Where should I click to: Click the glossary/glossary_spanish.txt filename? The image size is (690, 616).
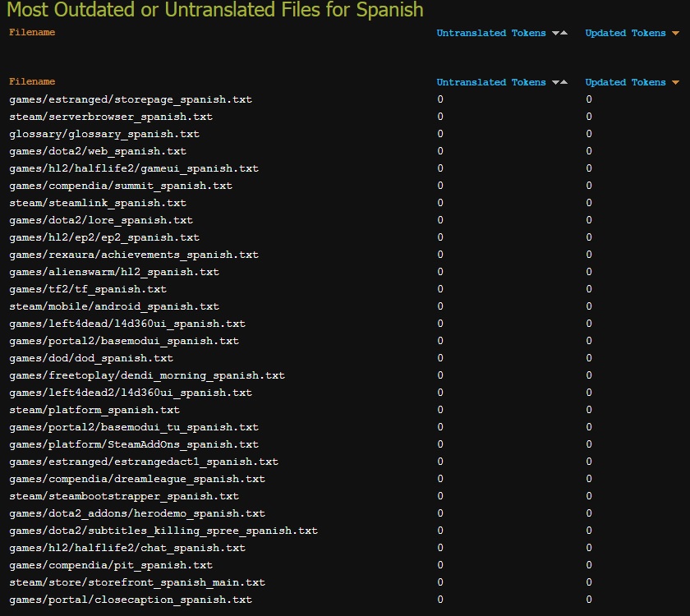(104, 134)
